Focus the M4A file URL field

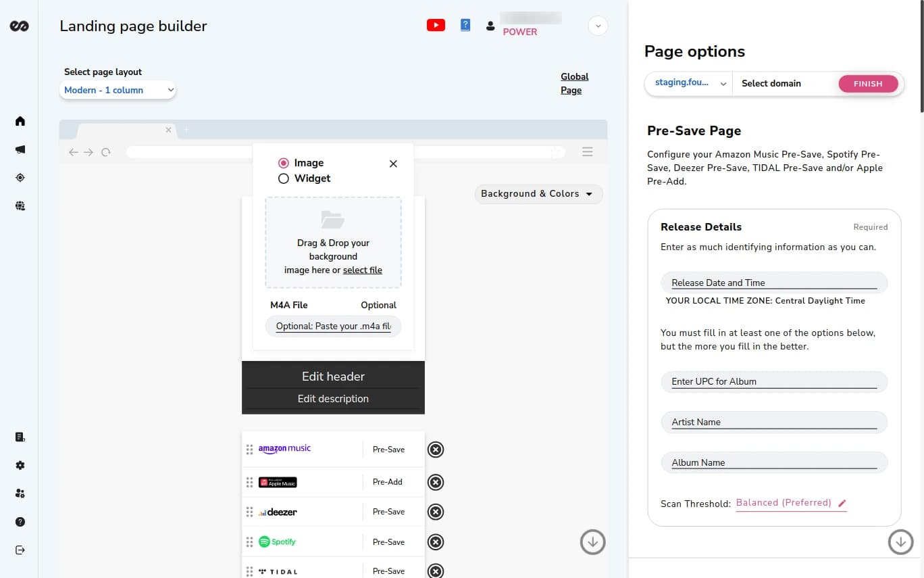[333, 327]
